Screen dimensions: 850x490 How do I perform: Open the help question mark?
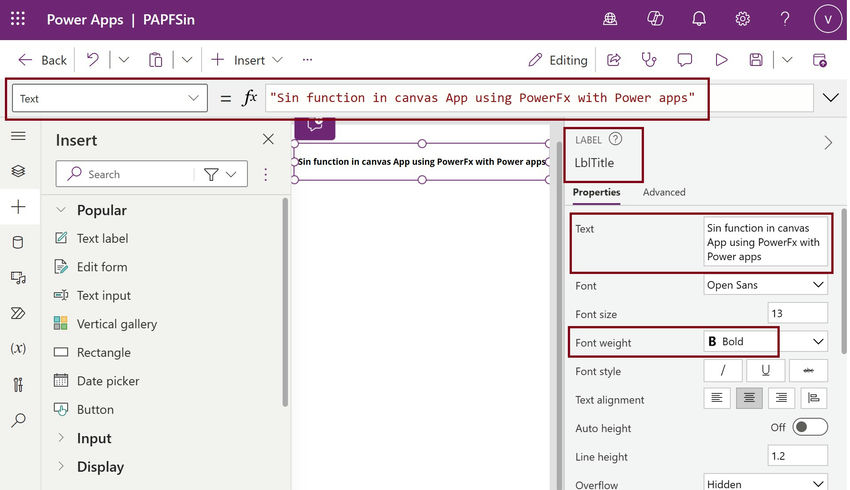tap(785, 19)
